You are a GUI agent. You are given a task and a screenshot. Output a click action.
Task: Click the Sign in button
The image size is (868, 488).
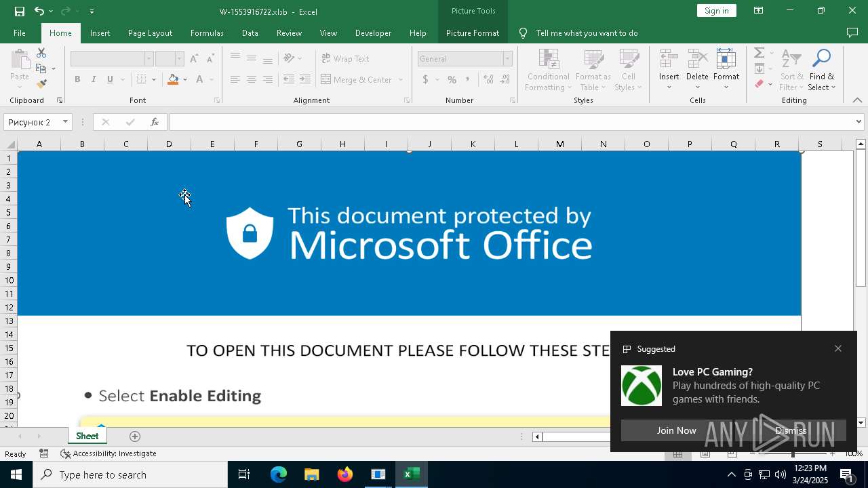(717, 11)
